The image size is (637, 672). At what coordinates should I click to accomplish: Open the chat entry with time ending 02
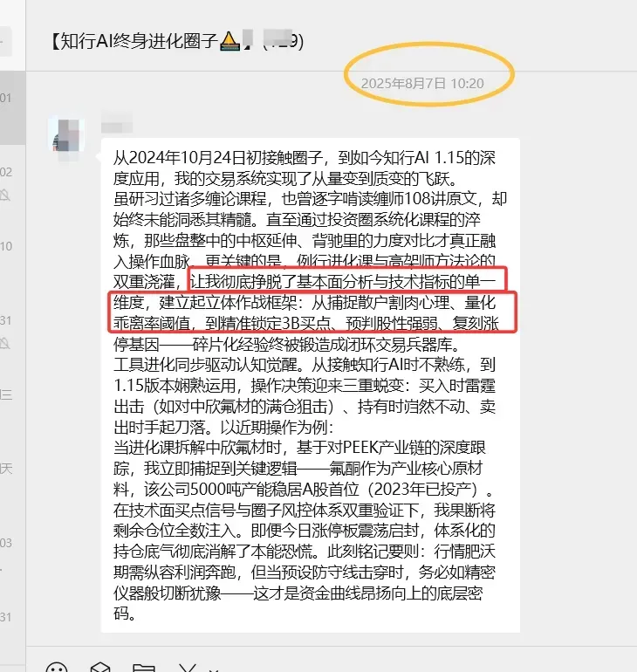coord(13,182)
